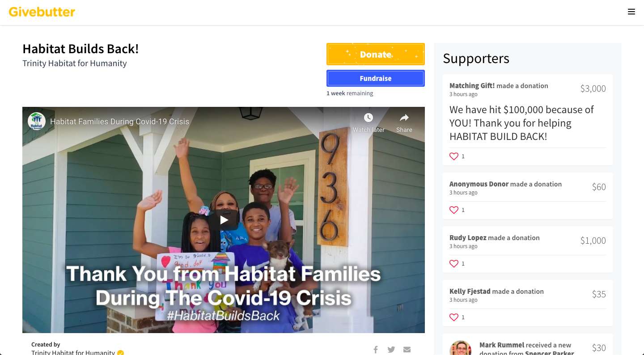Click the Mark Rummel name link

point(502,345)
